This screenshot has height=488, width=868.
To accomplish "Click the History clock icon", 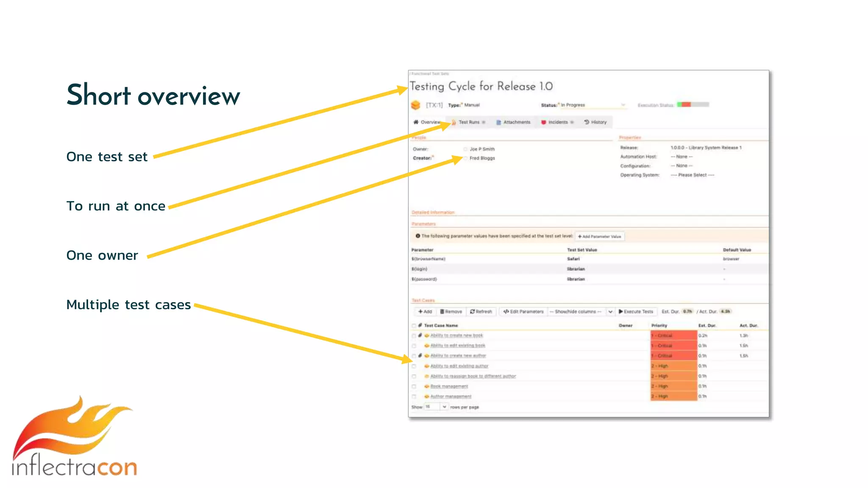I will pos(587,122).
